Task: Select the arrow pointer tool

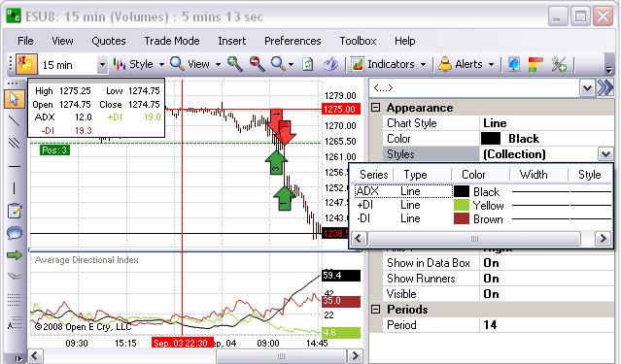Action: (15, 99)
